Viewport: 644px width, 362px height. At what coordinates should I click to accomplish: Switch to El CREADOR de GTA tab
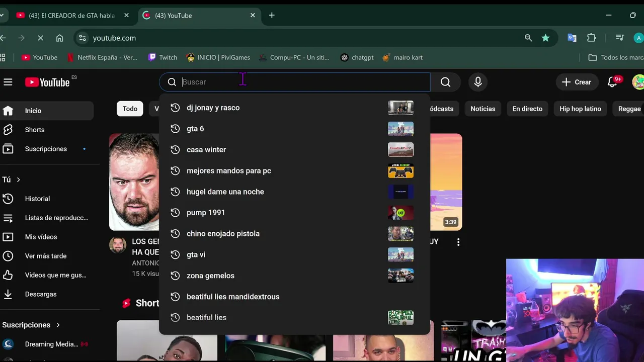(70, 16)
